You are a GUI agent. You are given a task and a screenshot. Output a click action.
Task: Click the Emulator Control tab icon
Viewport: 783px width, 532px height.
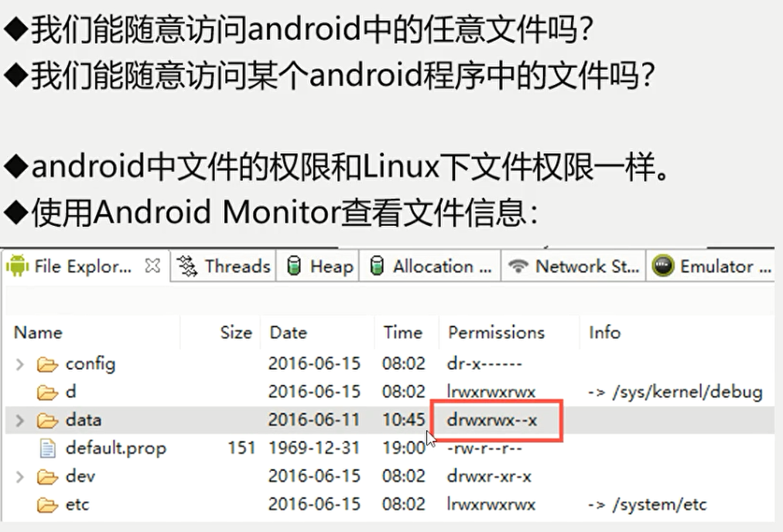click(663, 266)
